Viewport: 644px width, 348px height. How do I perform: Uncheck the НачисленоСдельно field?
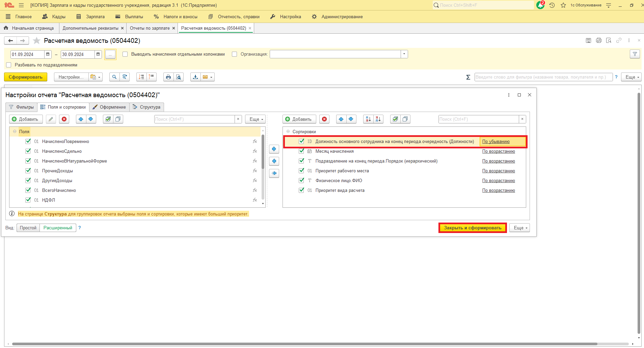[28, 151]
